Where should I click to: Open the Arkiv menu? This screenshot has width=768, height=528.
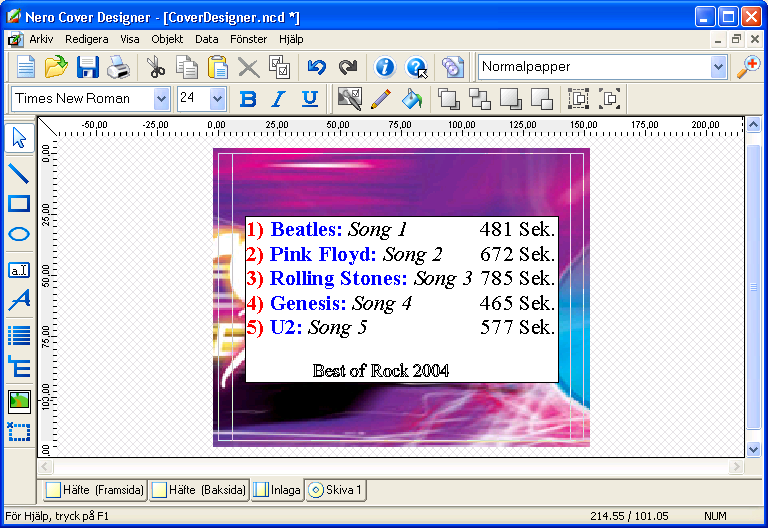(41, 39)
